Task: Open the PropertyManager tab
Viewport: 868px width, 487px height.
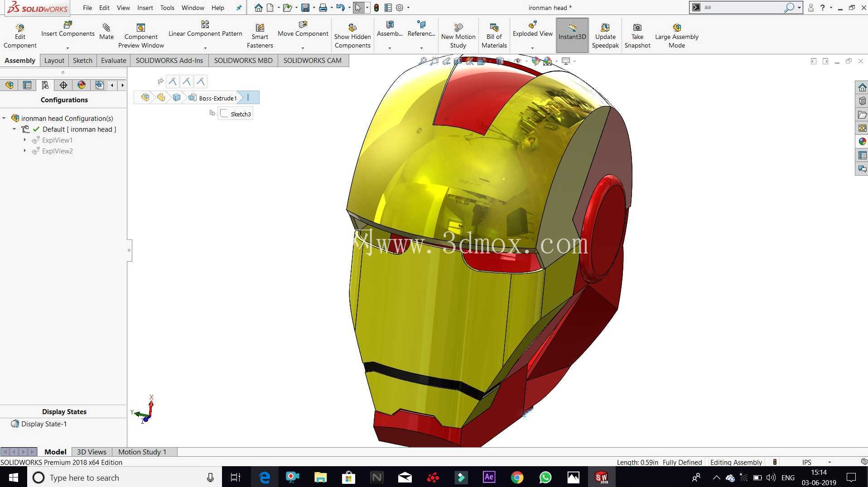Action: [27, 85]
